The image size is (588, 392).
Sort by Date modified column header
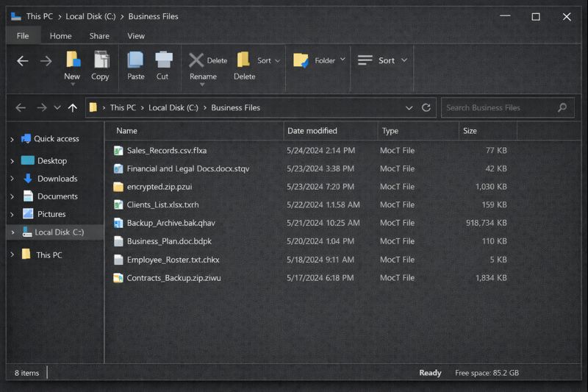point(312,131)
